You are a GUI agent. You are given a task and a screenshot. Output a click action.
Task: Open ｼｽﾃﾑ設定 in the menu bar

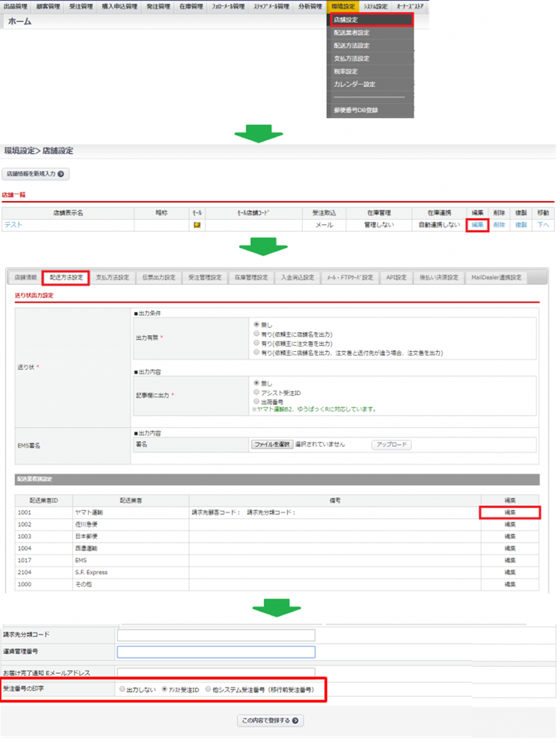375,7
